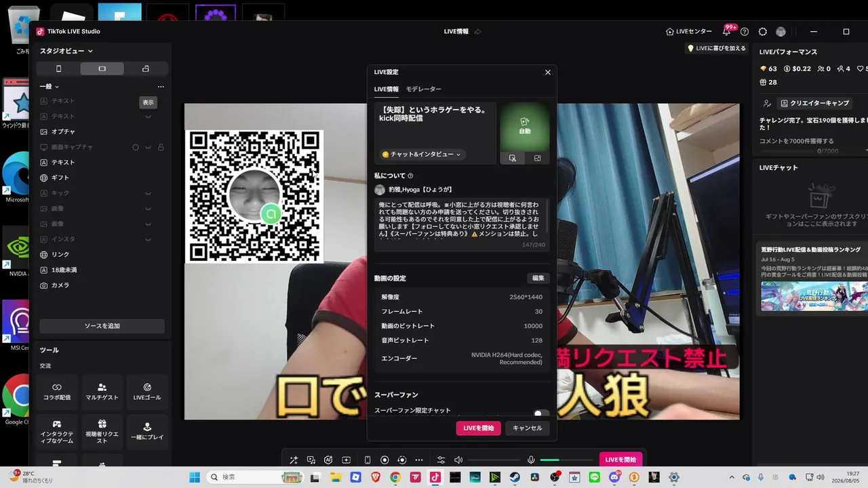The height and width of the screenshot is (488, 868).
Task: Open the コラボ配信 tool
Action: click(x=57, y=392)
